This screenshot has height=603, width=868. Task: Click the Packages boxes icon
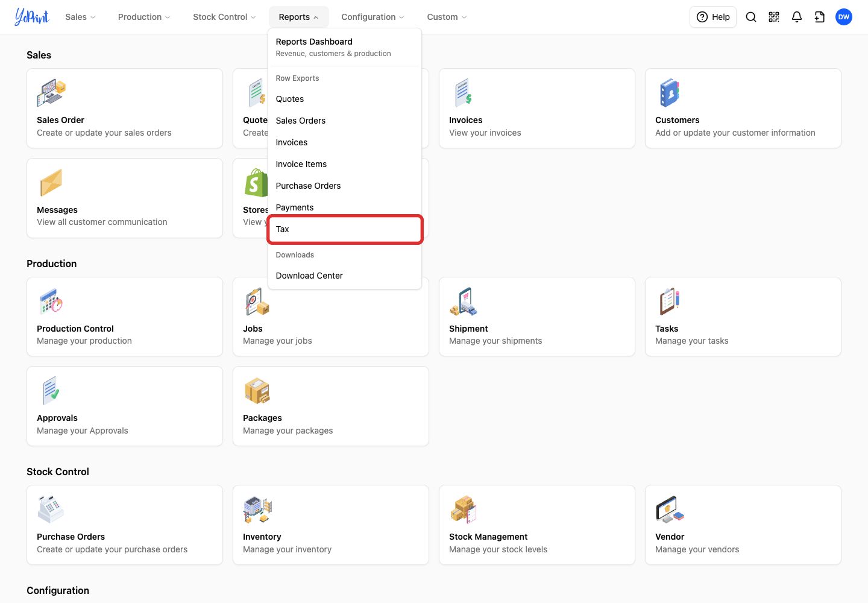pyautogui.click(x=257, y=391)
